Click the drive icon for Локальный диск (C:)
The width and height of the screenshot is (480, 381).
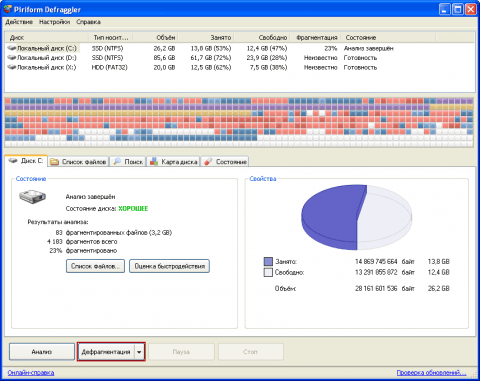(x=12, y=48)
